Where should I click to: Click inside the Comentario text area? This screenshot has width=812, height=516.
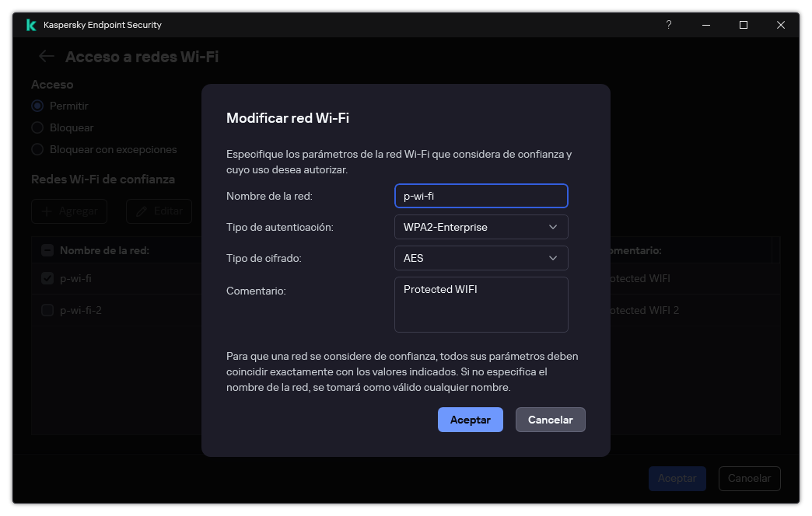coord(481,303)
